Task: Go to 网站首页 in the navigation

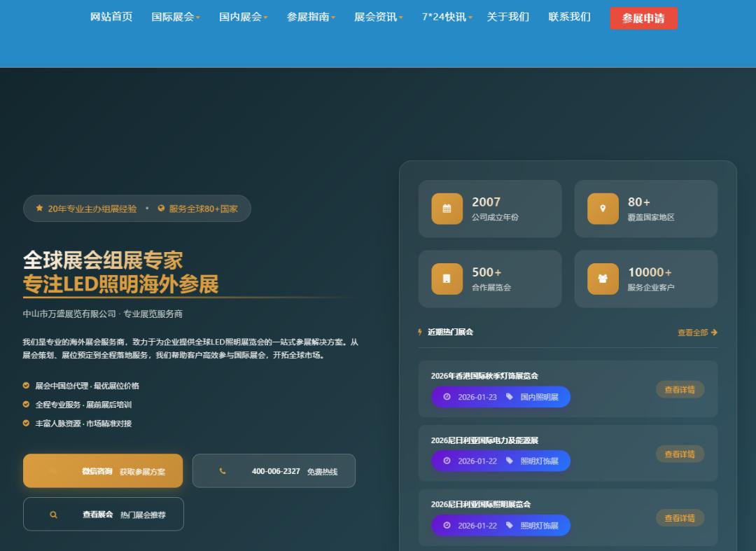Action: coord(111,17)
